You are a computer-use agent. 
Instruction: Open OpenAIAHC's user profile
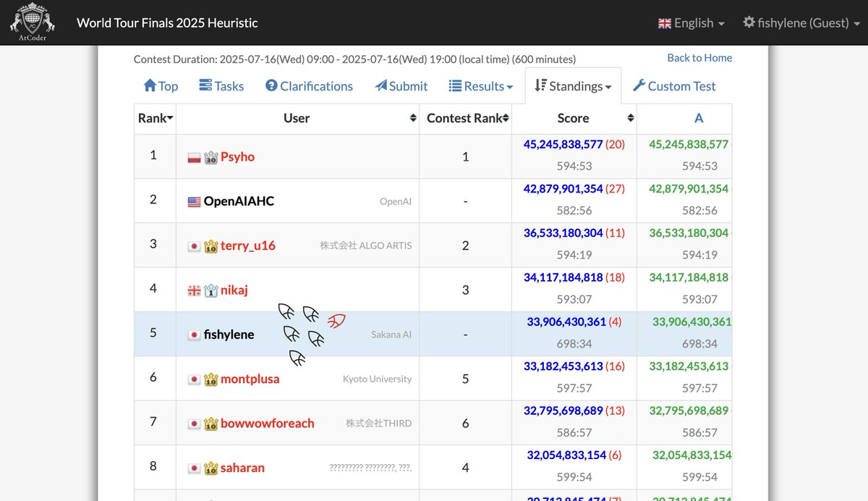click(x=239, y=201)
